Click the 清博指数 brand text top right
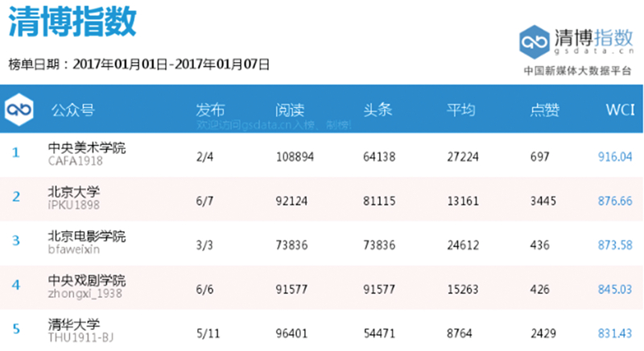The image size is (644, 351). click(593, 37)
